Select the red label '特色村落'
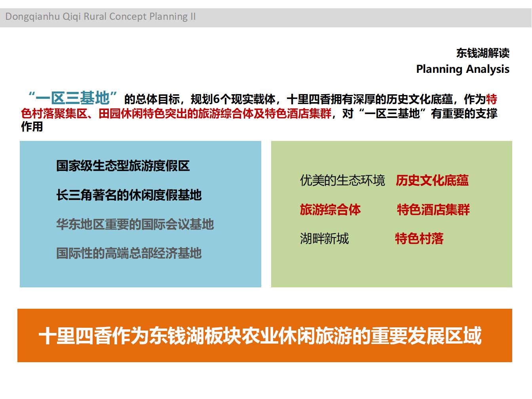This screenshot has width=532, height=399. [419, 239]
